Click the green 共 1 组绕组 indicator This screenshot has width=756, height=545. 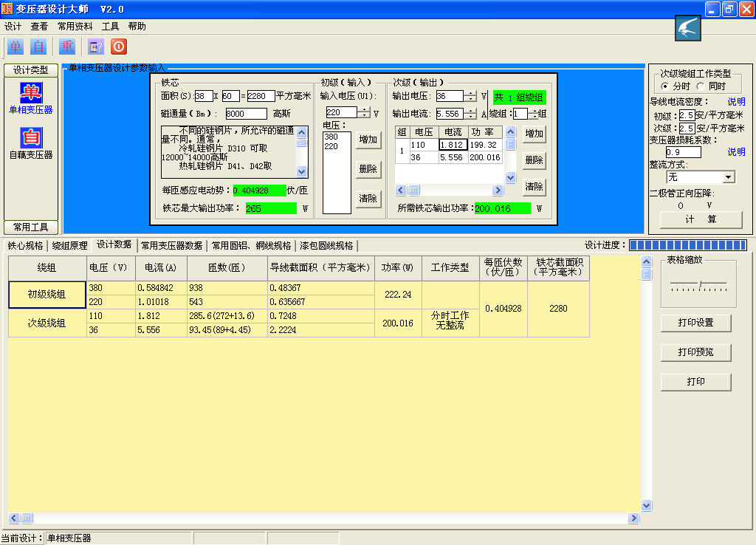(x=519, y=97)
